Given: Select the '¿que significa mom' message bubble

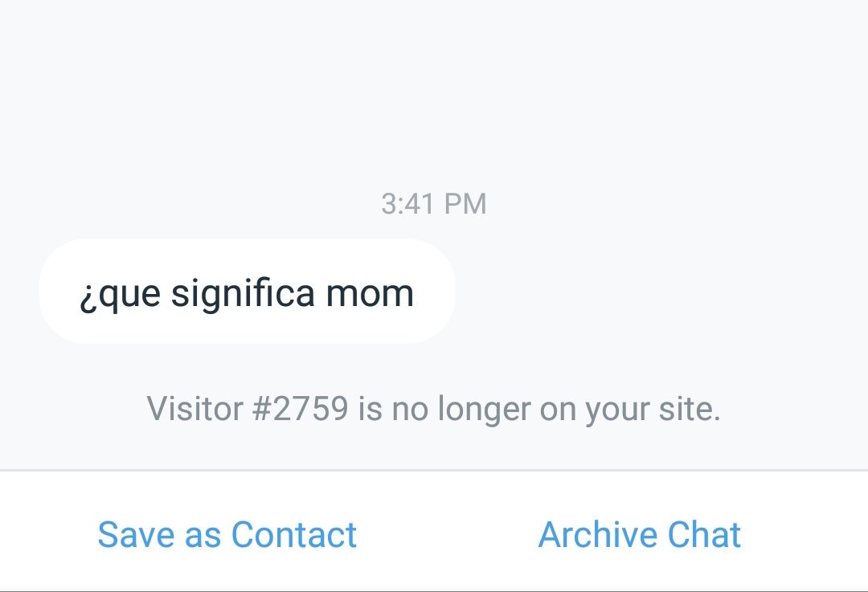Looking at the screenshot, I should pyautogui.click(x=247, y=292).
